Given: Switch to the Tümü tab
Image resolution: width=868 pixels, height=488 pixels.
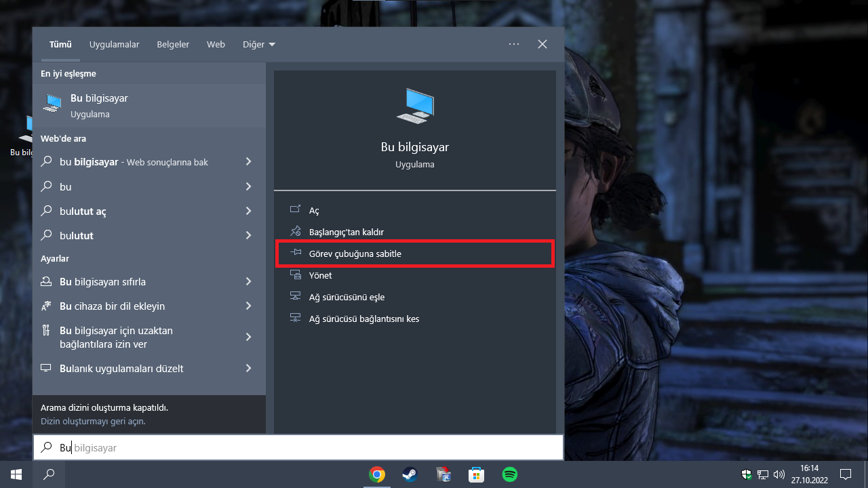Looking at the screenshot, I should pyautogui.click(x=60, y=45).
